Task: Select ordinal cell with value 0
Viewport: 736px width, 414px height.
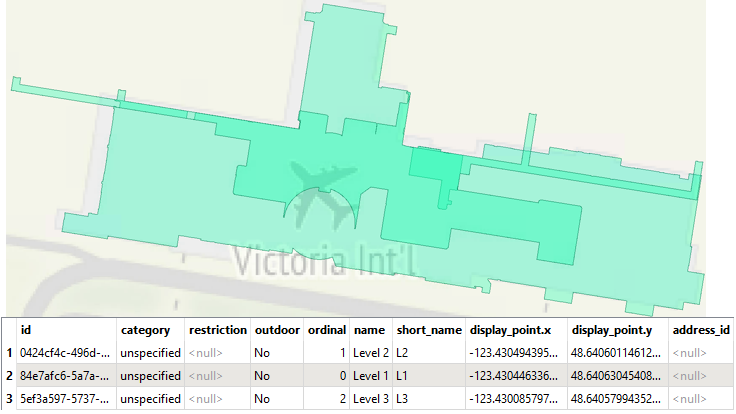Action: coord(326,376)
